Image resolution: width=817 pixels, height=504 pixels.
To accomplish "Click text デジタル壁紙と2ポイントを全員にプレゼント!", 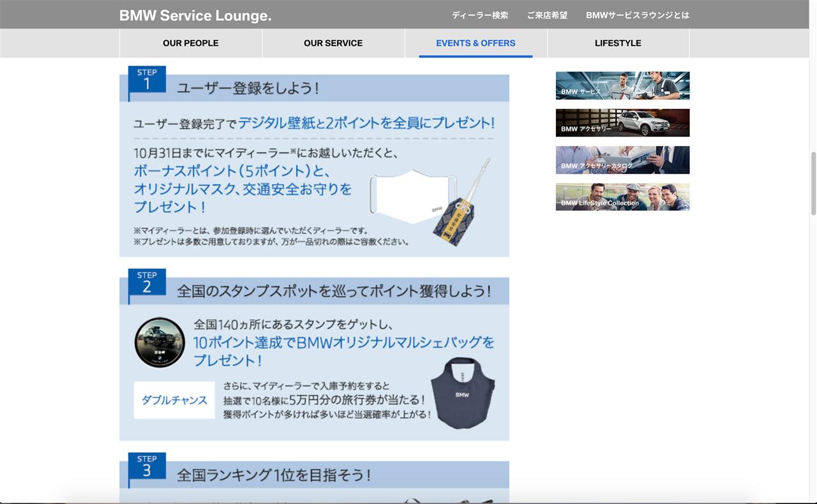I will click(x=366, y=122).
